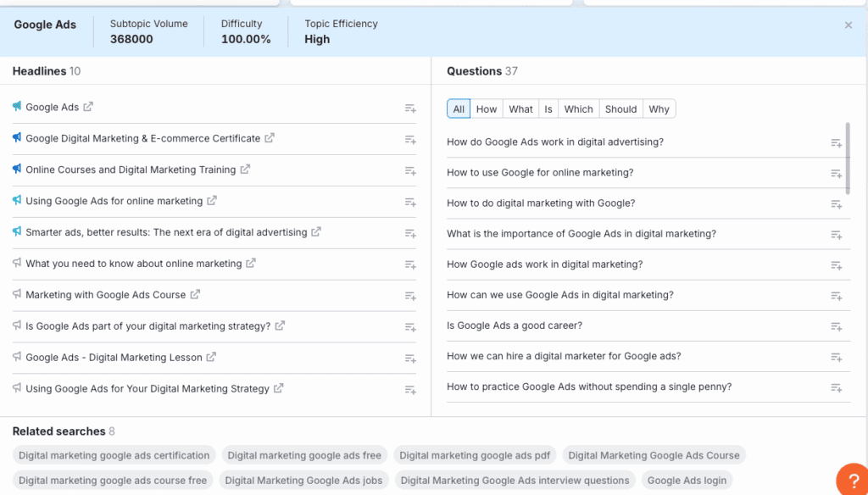Viewport: 868px width, 495px height.
Task: Add 'Marketing with Google Ads Course' to list
Action: 410,296
